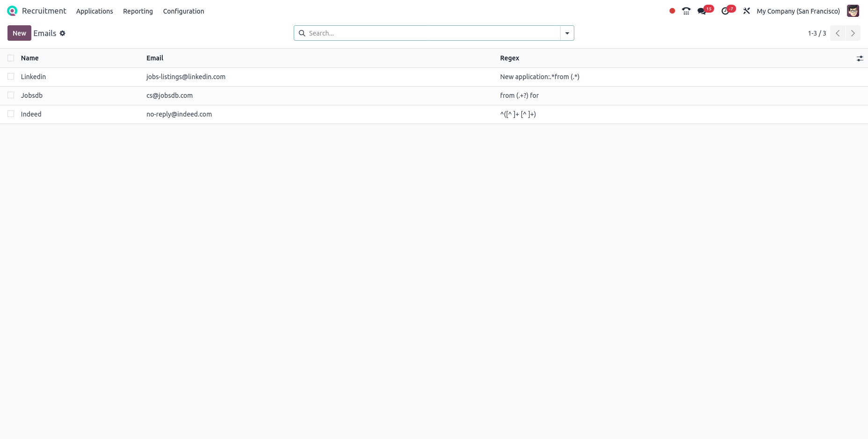Click the Recruitment app title
Viewport: 868px width, 439px height.
click(x=44, y=11)
